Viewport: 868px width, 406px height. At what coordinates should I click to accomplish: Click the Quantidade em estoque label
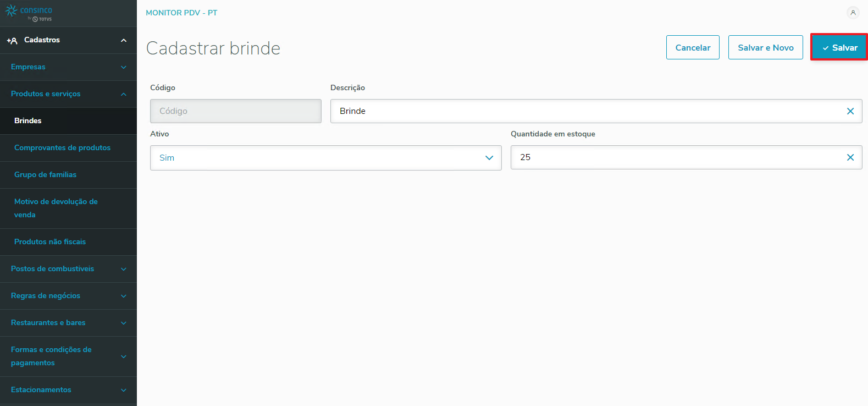[553, 134]
